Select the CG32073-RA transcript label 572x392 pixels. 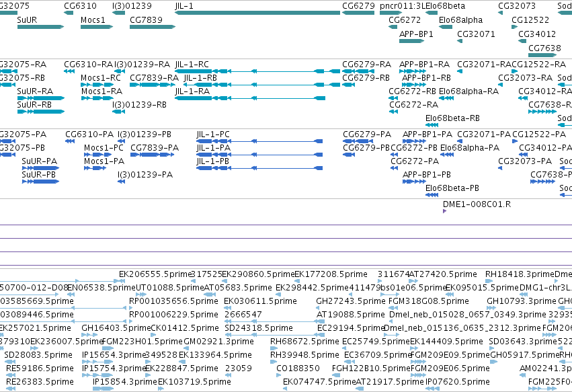tap(526, 78)
